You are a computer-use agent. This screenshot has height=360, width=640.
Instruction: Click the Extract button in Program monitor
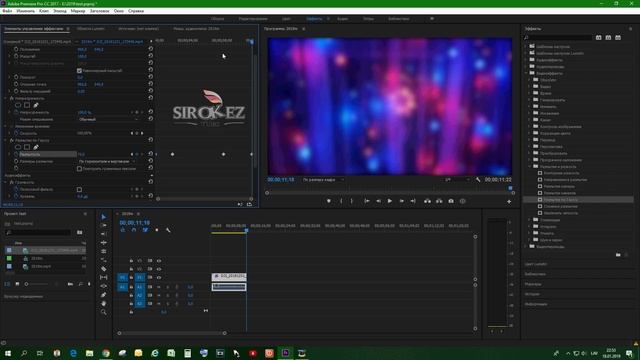(x=439, y=201)
